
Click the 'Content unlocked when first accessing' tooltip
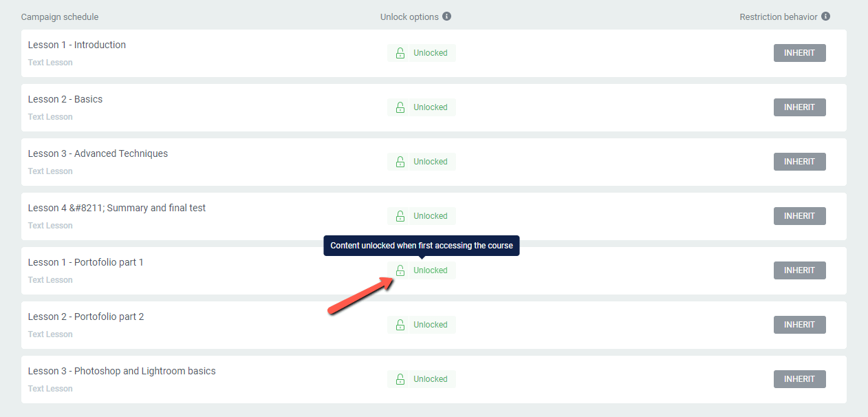[x=422, y=246]
